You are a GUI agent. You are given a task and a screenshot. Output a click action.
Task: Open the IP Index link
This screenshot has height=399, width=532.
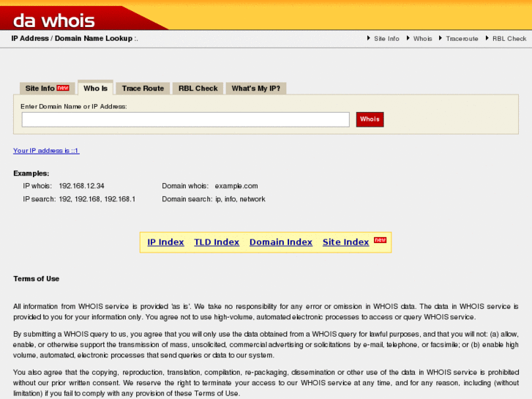point(165,242)
